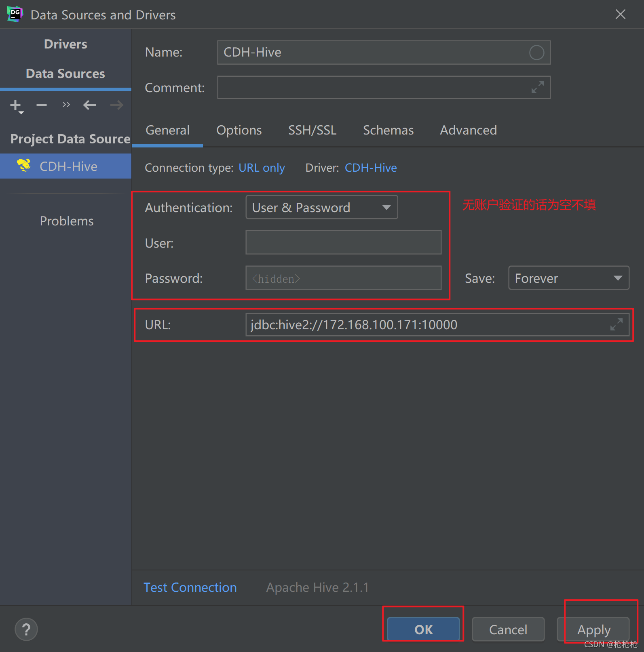Image resolution: width=644 pixels, height=652 pixels.
Task: Click the DataGrip logo in title bar
Action: 15,14
